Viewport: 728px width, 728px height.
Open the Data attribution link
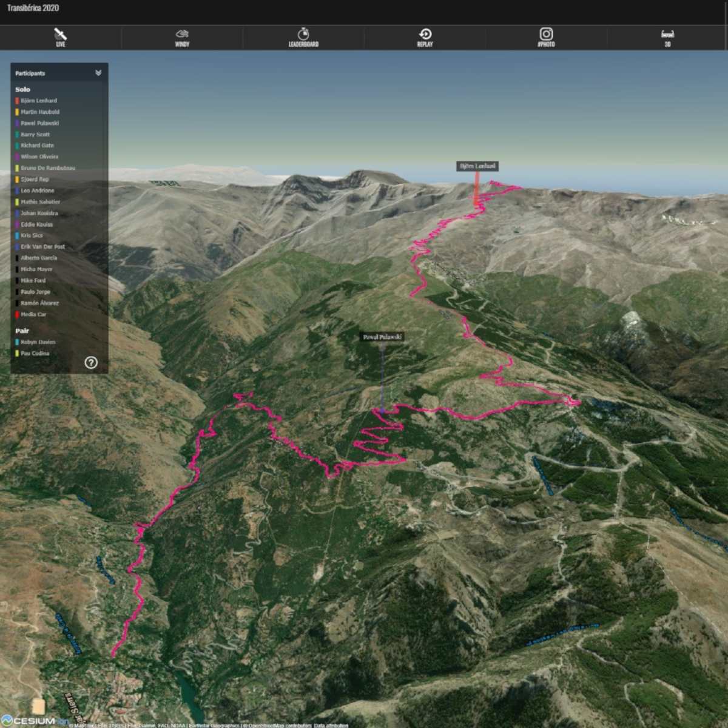331,725
